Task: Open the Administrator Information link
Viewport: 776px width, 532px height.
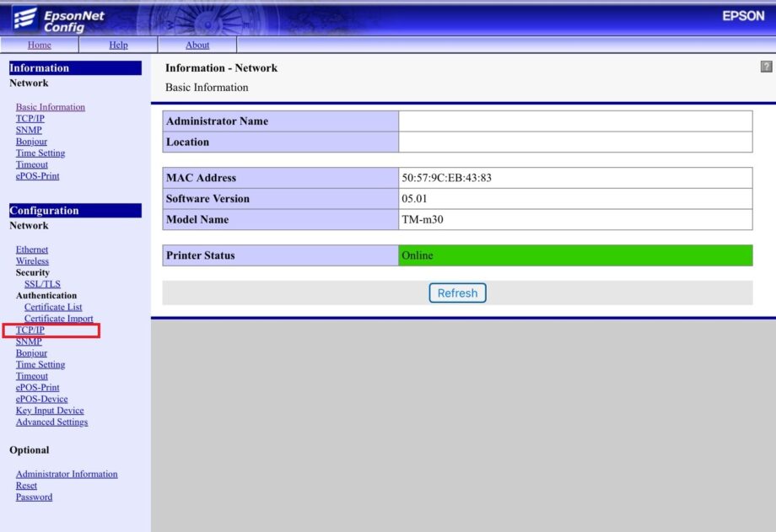Action: point(67,474)
